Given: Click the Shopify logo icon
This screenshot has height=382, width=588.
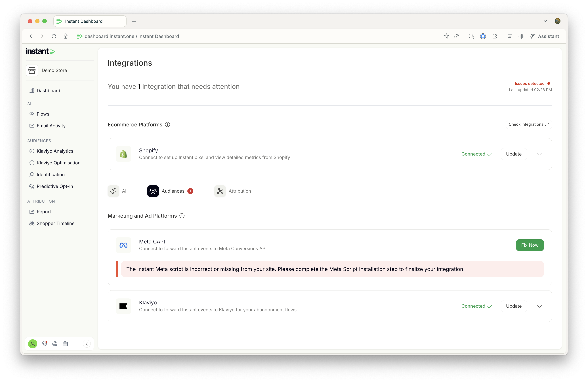Looking at the screenshot, I should (x=123, y=154).
